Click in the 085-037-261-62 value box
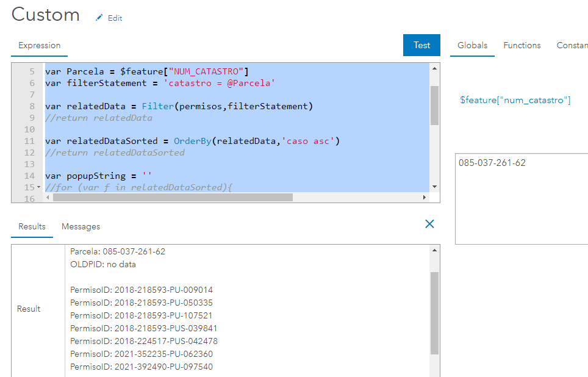This screenshot has height=377, width=588. click(x=522, y=198)
